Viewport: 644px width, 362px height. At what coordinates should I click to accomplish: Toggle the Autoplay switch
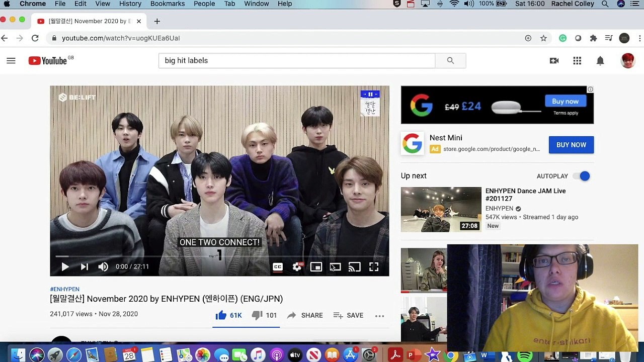click(581, 176)
